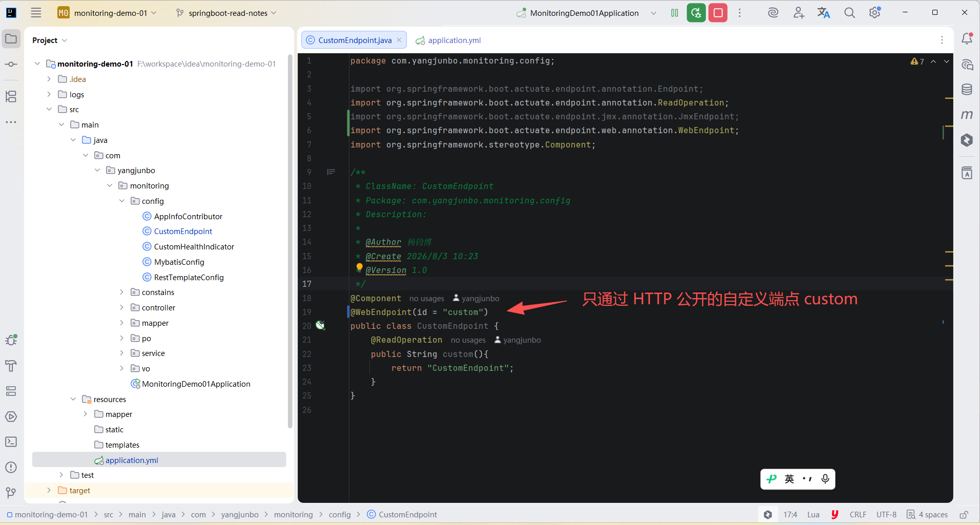
Task: Open the Build tool window
Action: pos(11,366)
